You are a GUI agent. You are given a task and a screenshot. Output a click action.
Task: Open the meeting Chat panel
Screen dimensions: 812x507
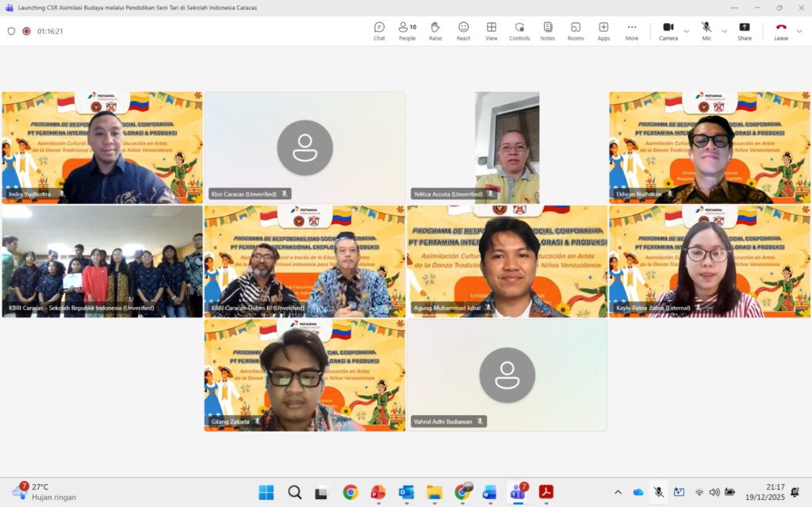point(379,31)
